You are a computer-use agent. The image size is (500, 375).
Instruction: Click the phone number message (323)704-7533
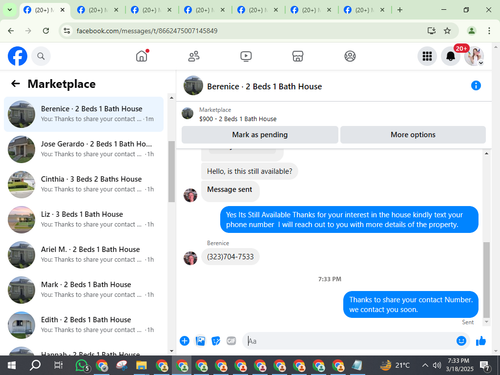230,257
